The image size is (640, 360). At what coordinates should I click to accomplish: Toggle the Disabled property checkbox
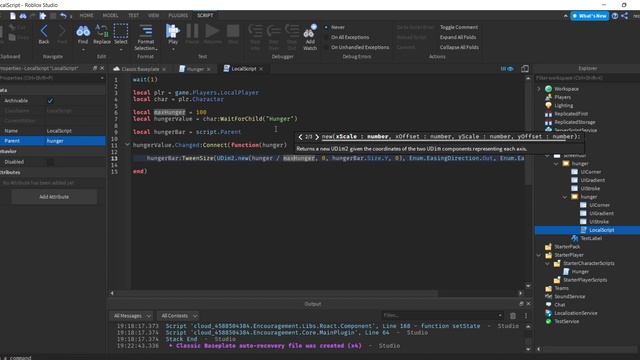(50, 162)
